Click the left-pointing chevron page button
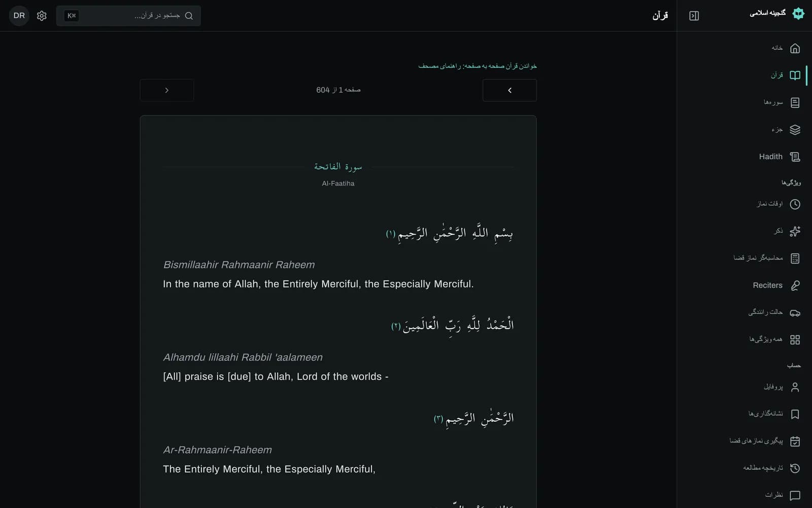The width and height of the screenshot is (812, 508). click(510, 90)
